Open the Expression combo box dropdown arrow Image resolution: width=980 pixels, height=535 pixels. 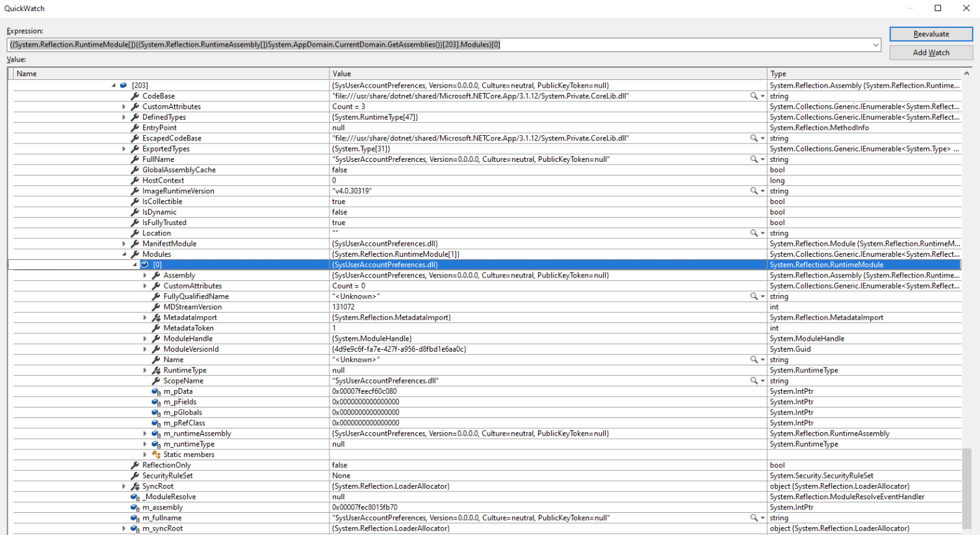point(875,45)
